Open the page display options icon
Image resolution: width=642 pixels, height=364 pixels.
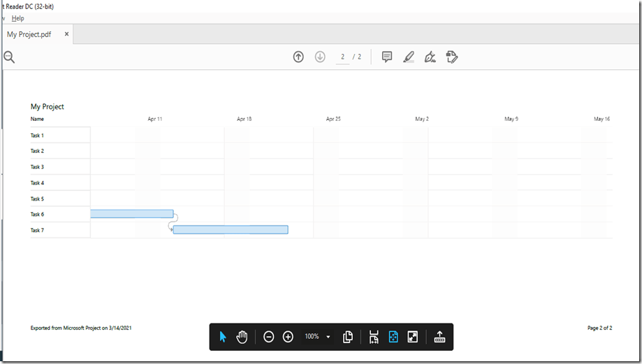(x=348, y=337)
